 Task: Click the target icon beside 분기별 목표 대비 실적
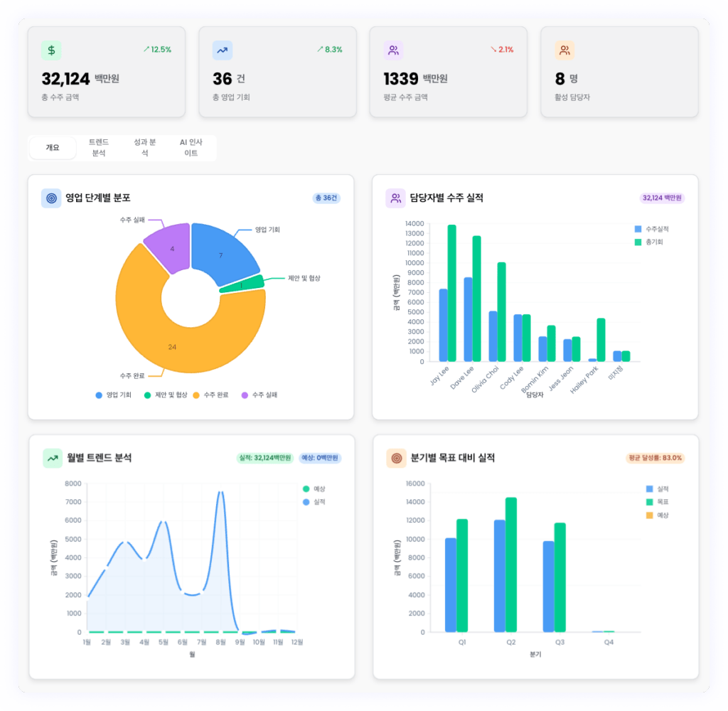pos(396,459)
